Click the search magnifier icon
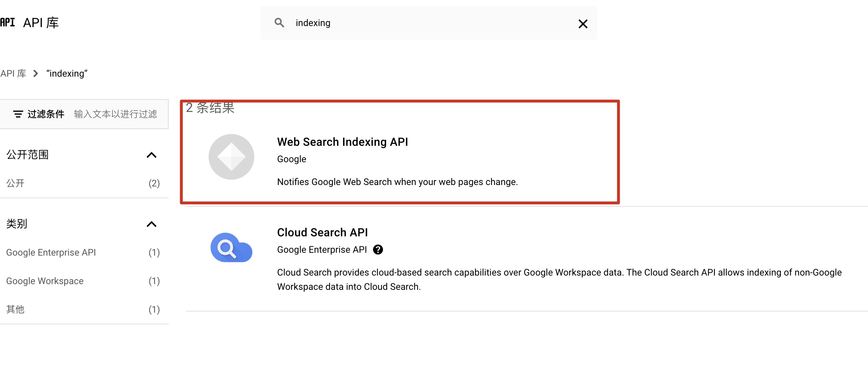The width and height of the screenshot is (868, 380). coord(279,23)
